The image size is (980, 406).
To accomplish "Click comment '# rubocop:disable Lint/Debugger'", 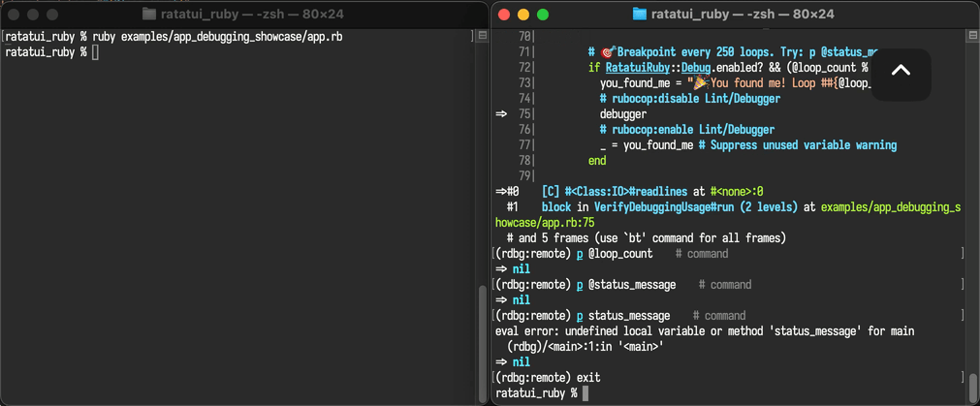I will click(x=690, y=99).
